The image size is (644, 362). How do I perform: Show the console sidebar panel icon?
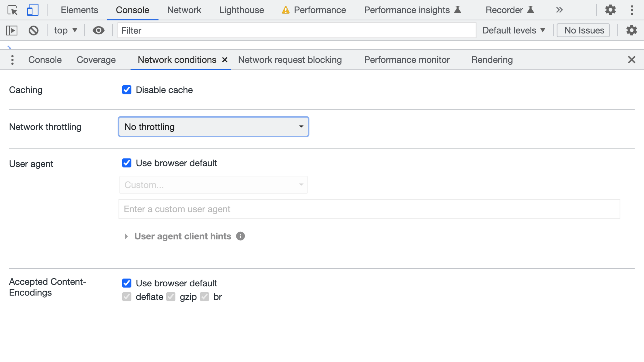(x=12, y=30)
